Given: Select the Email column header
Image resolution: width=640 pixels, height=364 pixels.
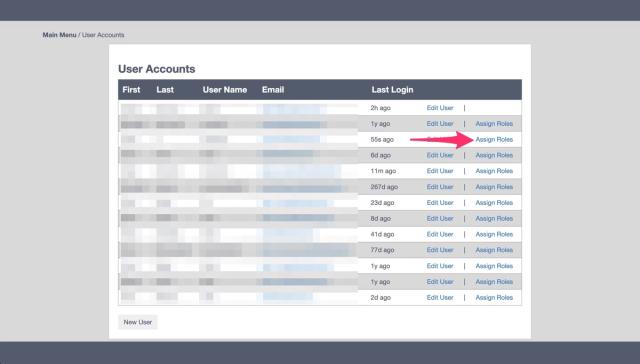Looking at the screenshot, I should [x=273, y=90].
